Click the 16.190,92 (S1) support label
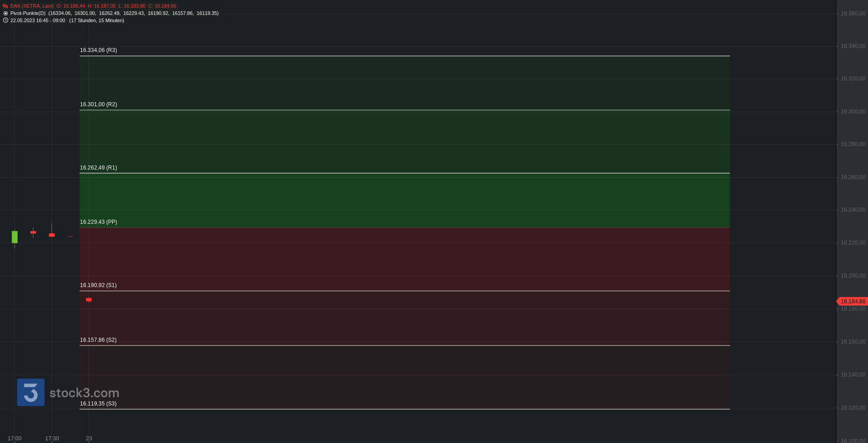The width and height of the screenshot is (868, 443). coord(98,285)
